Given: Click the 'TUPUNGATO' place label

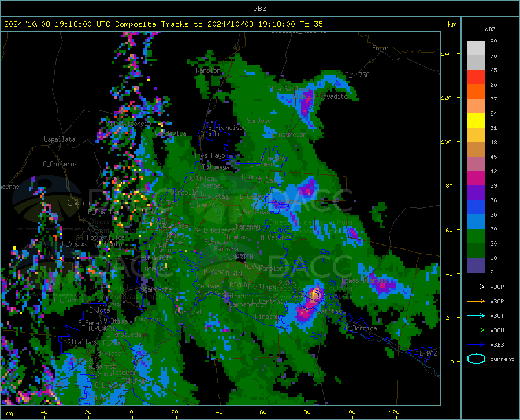Looking at the screenshot, I should click(103, 329).
